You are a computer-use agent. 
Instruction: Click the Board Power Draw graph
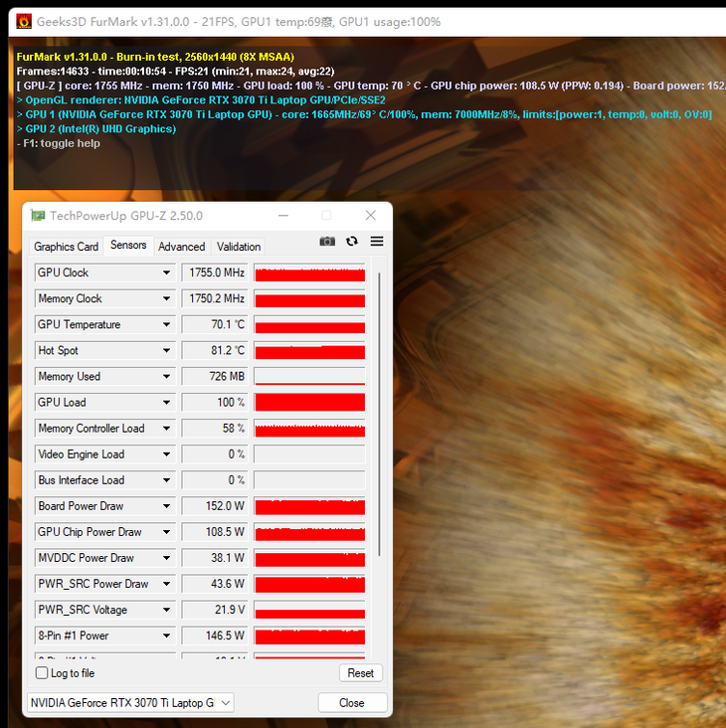click(309, 506)
